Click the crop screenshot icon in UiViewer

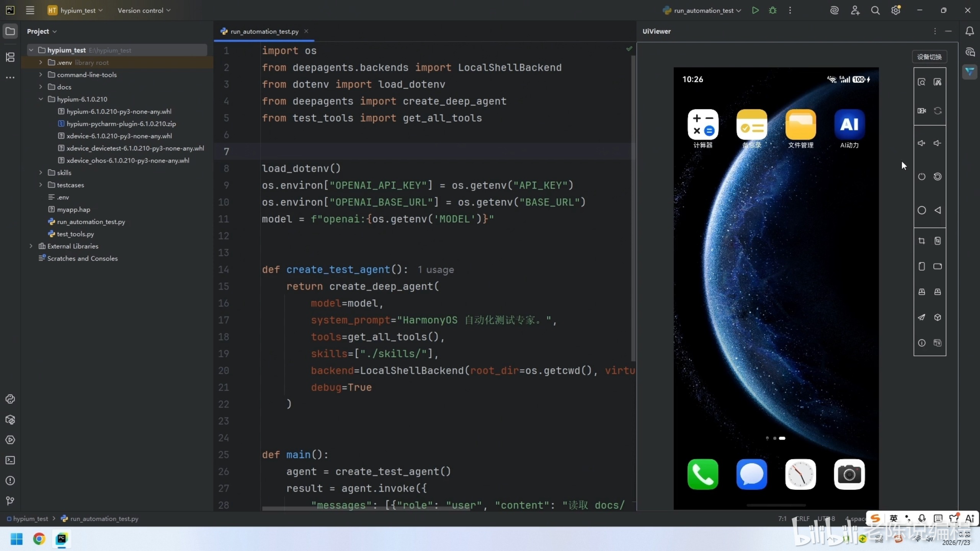click(x=921, y=241)
